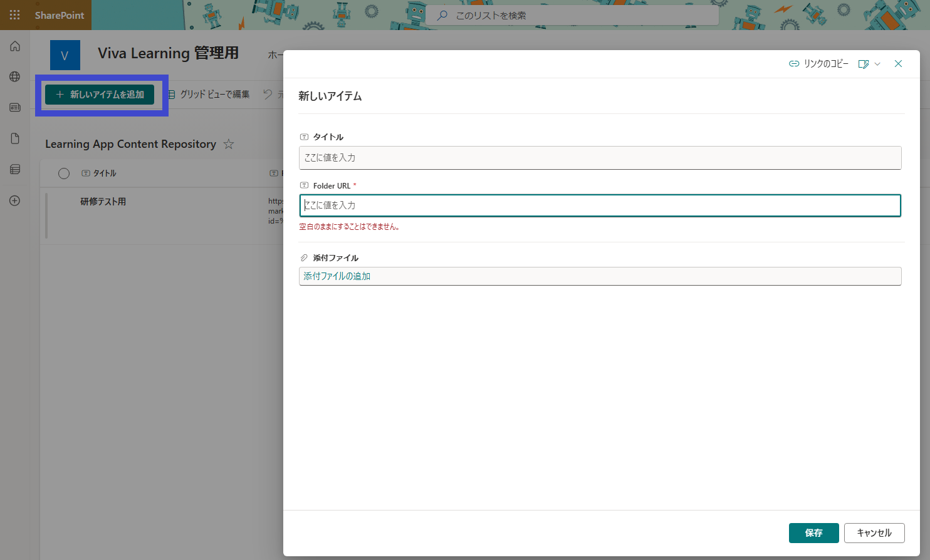Click グリッド ビューで編集

click(208, 95)
